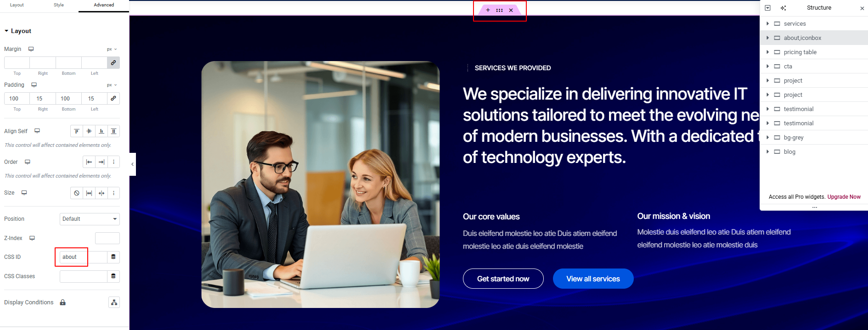Viewport: 868px width, 330px height.
Task: Click the View all services button
Action: pyautogui.click(x=593, y=279)
